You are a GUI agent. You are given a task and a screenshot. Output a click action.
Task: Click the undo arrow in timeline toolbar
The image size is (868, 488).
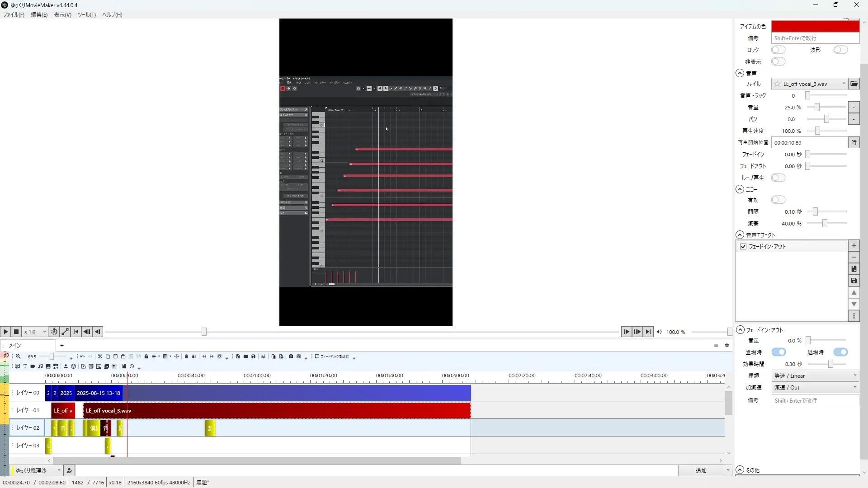(82, 357)
